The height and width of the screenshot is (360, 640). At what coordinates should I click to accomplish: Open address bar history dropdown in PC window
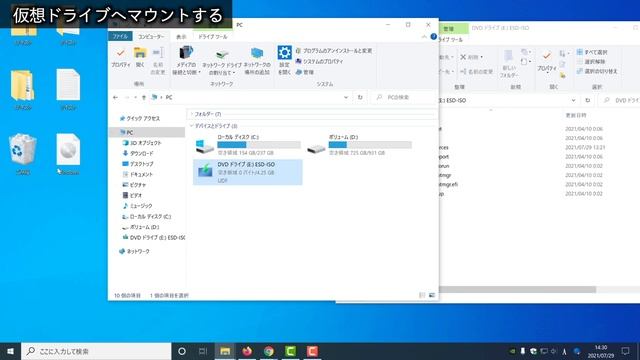point(346,97)
